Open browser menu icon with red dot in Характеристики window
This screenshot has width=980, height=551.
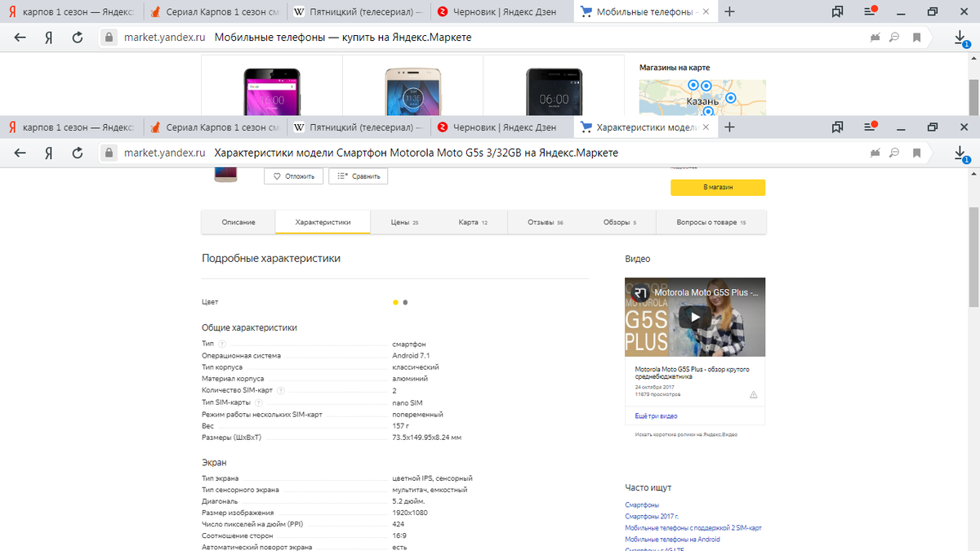(x=869, y=127)
